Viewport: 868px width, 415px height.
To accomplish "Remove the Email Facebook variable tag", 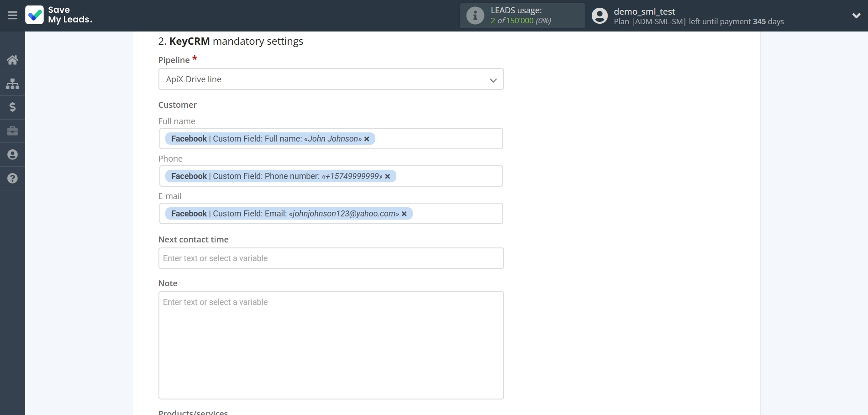I will 404,214.
